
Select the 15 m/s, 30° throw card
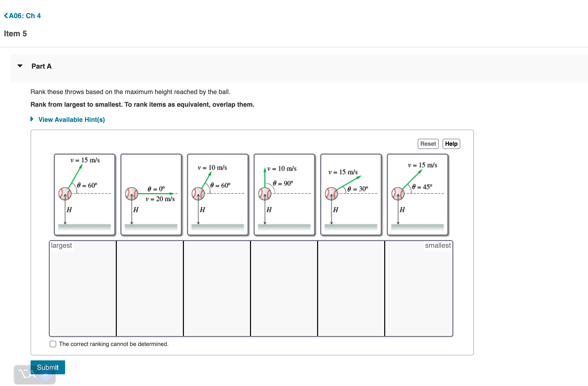point(351,194)
